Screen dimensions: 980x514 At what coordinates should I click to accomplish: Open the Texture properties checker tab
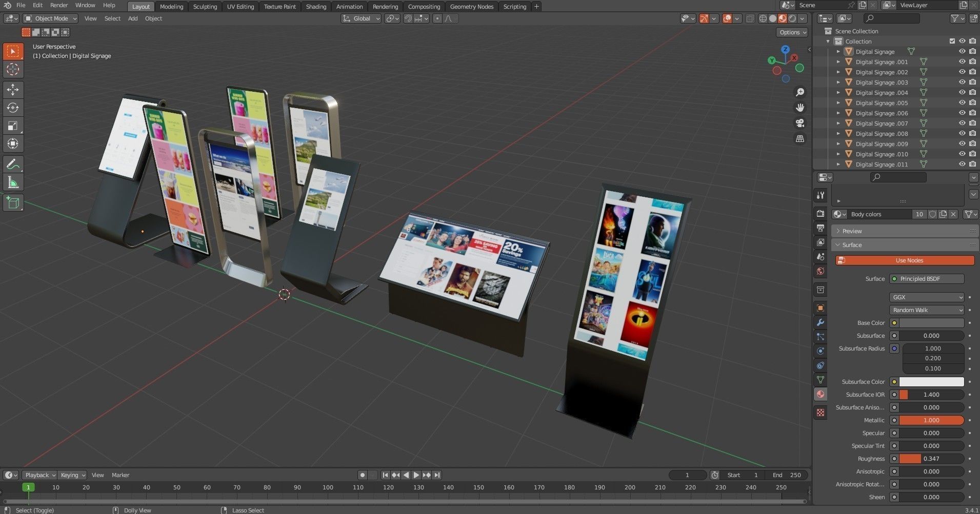pyautogui.click(x=821, y=413)
